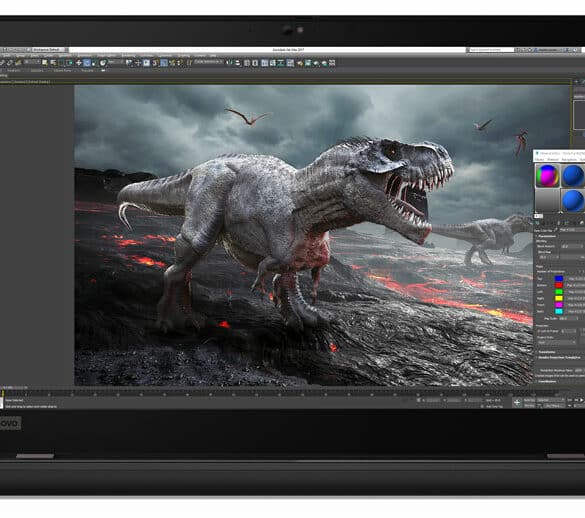Click the yellow color swatch in Material Editor
Screen dimensions: 585x518
[559, 298]
